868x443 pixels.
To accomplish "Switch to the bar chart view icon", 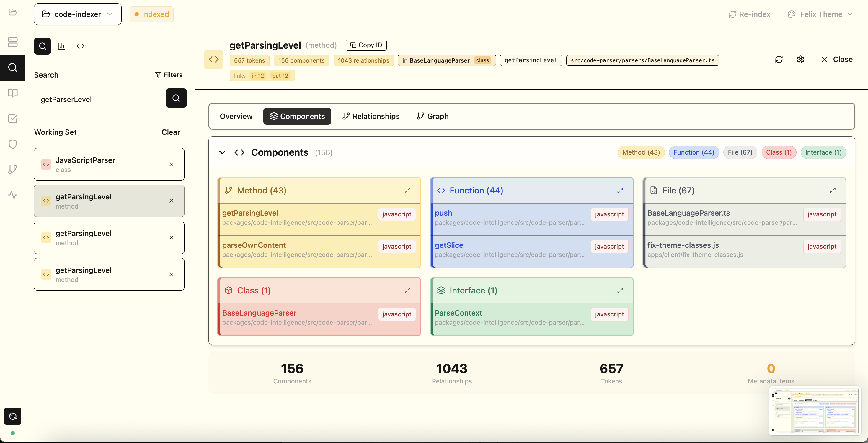I will coord(61,46).
